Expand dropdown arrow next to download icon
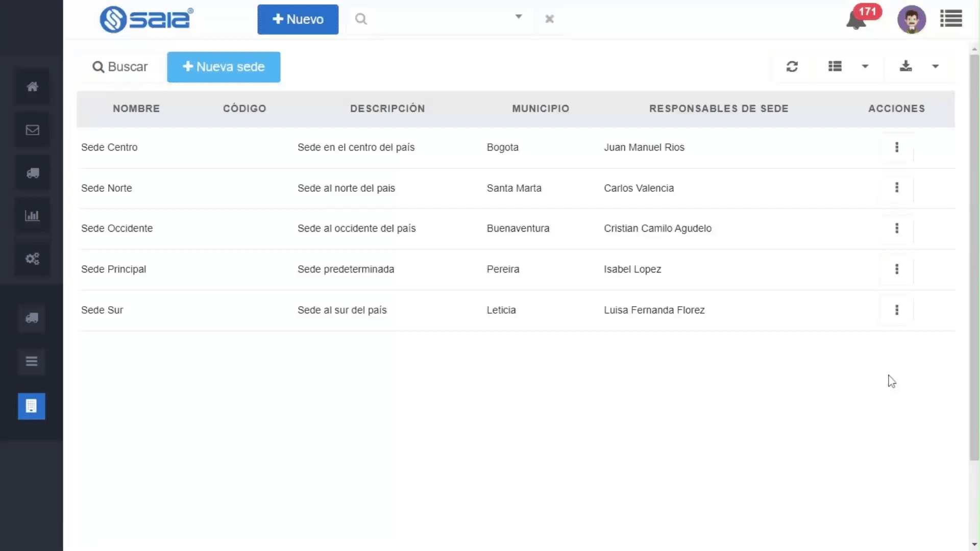 [935, 66]
